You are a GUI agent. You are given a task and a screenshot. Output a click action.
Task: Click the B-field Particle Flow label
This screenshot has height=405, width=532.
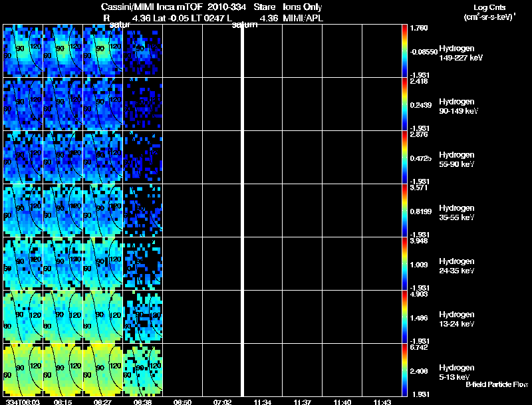496,384
